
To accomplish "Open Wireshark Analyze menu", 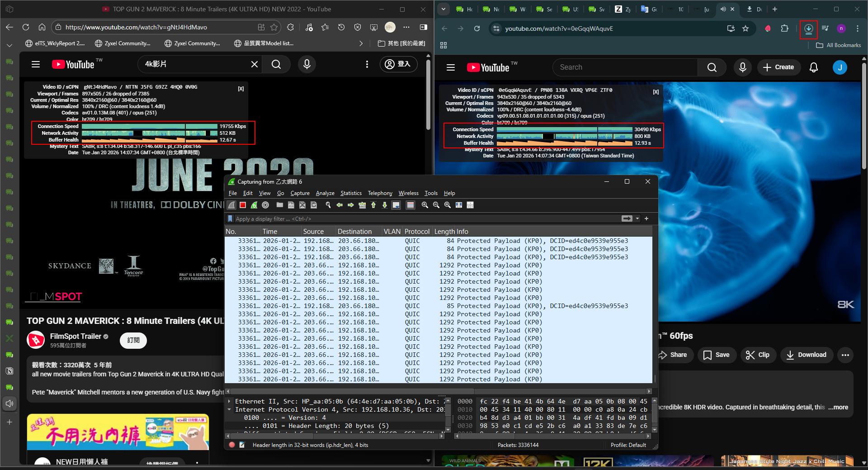I will [325, 193].
